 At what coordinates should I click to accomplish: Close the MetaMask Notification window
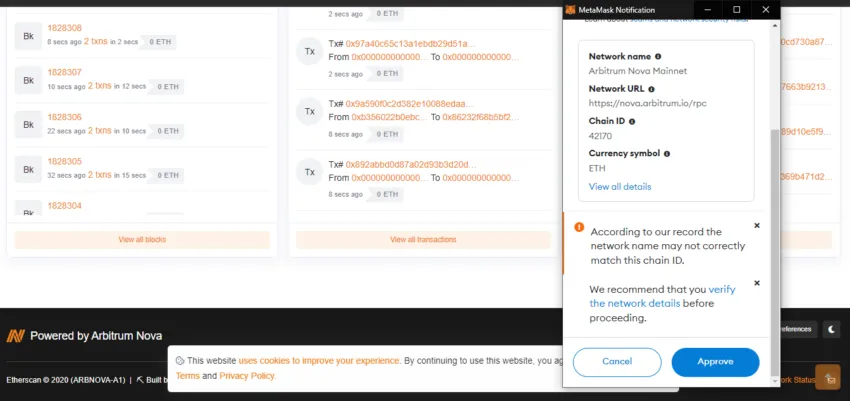coord(765,10)
